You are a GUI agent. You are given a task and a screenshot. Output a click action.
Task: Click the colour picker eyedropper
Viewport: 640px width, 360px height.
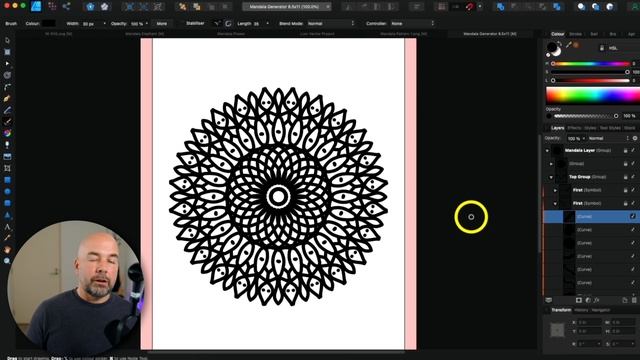[568, 46]
